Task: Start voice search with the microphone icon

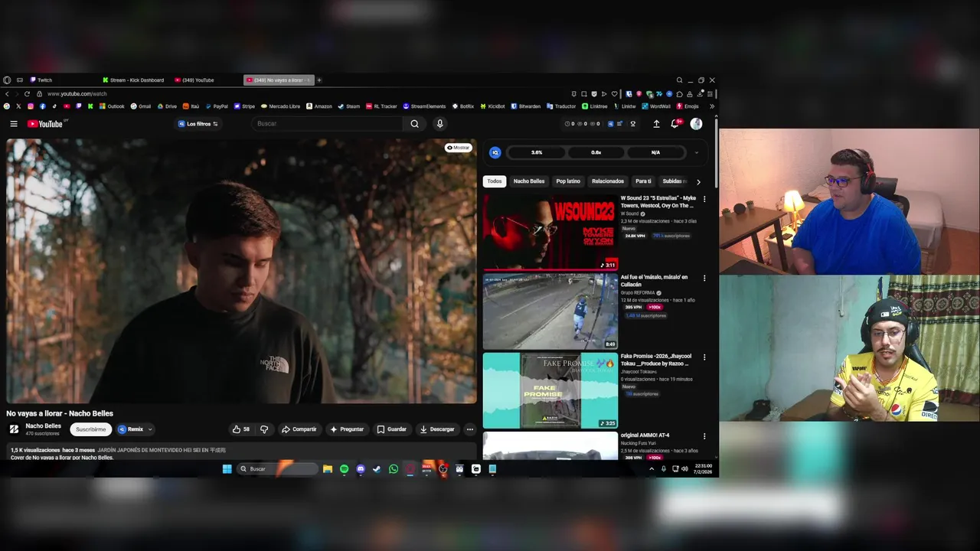Action: [439, 124]
